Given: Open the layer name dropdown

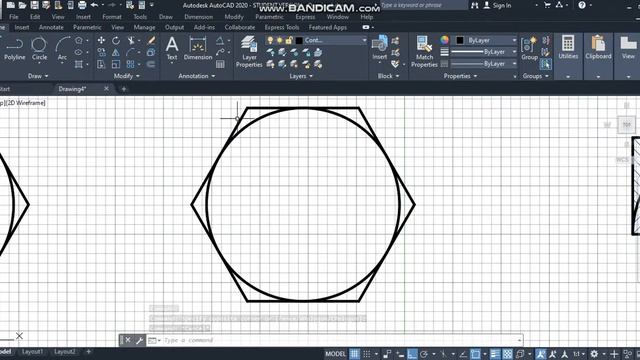Looking at the screenshot, I should [x=364, y=40].
